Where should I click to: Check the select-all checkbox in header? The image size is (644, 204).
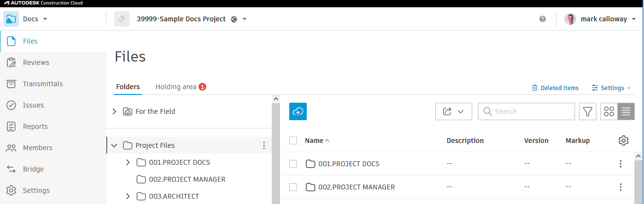(x=293, y=141)
